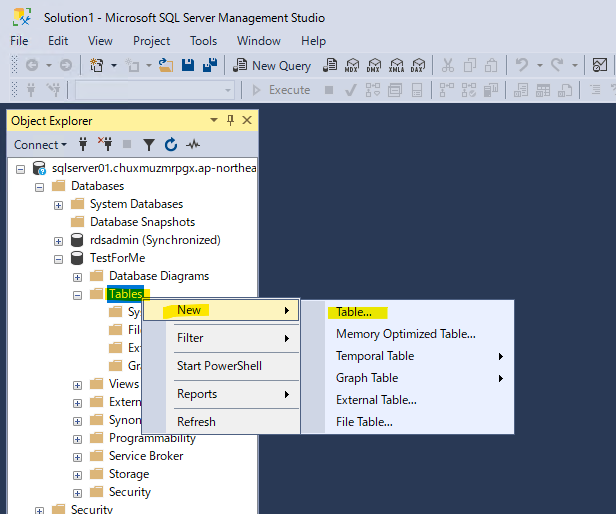The image size is (616, 514).
Task: Collapse the Tables folder node
Action: coord(77,296)
